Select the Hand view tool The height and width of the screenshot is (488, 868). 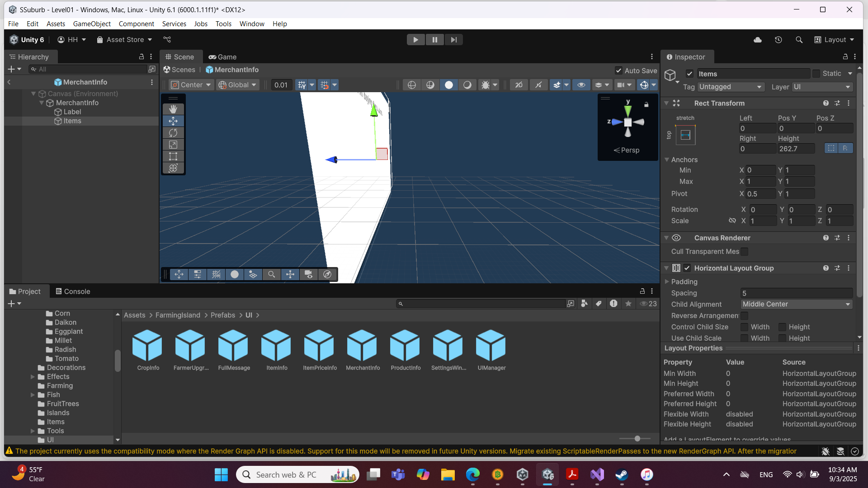point(173,109)
